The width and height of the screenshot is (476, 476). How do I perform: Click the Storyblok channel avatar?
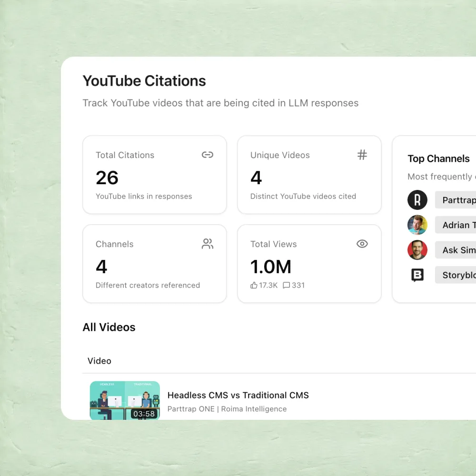[417, 275]
